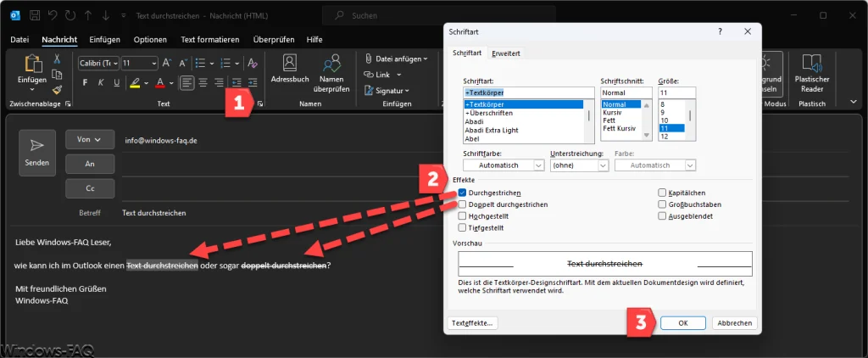This screenshot has width=868, height=358.
Task: Open Text group dialog launcher
Action: click(259, 104)
